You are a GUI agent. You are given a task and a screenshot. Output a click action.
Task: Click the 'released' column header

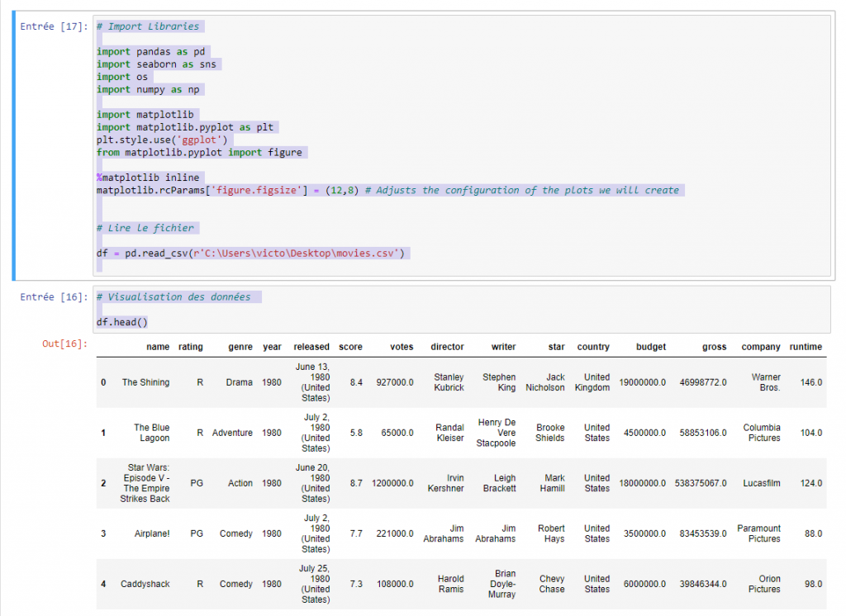pyautogui.click(x=311, y=347)
